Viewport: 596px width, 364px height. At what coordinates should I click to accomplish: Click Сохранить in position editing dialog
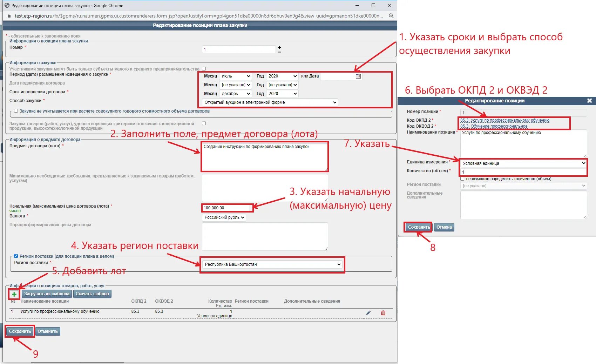tap(419, 227)
